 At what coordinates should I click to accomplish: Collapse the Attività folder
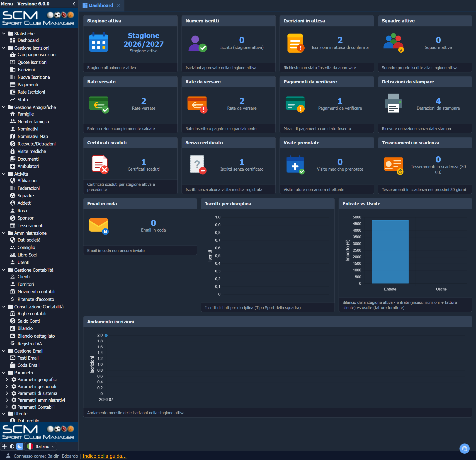4,174
